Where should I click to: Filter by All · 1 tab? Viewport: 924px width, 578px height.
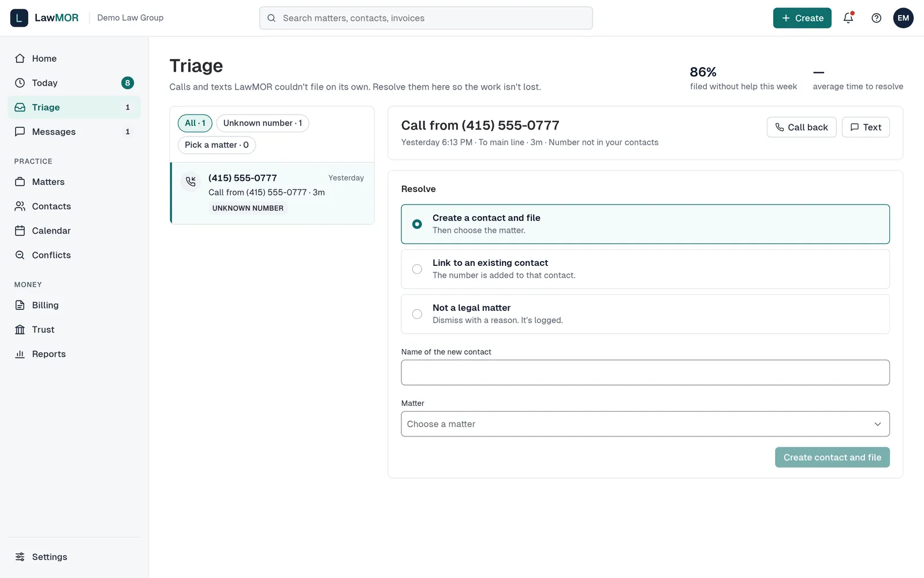pos(195,123)
